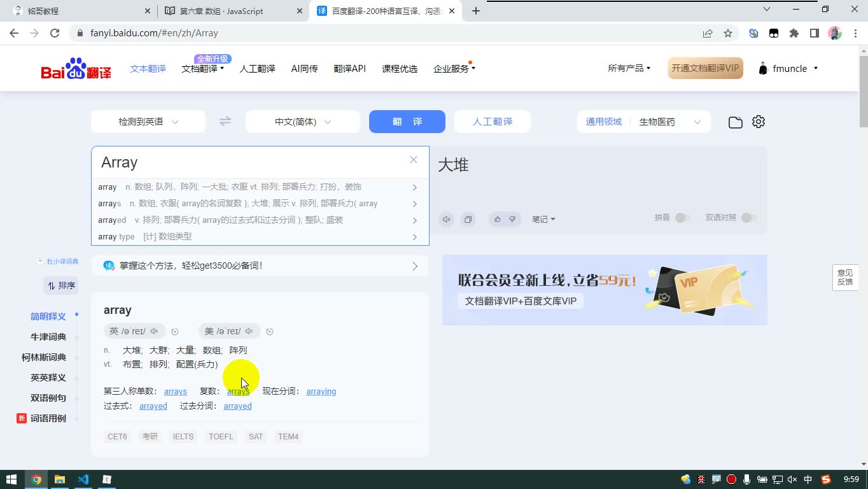The height and width of the screenshot is (489, 868).
Task: Open Visual Studio Code from taskbar
Action: 83,479
